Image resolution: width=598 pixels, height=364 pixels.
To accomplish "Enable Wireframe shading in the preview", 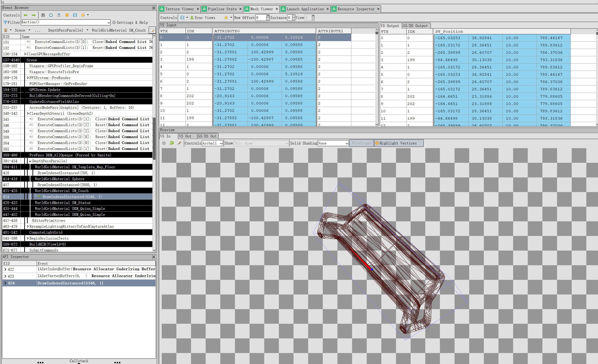I will [361, 143].
